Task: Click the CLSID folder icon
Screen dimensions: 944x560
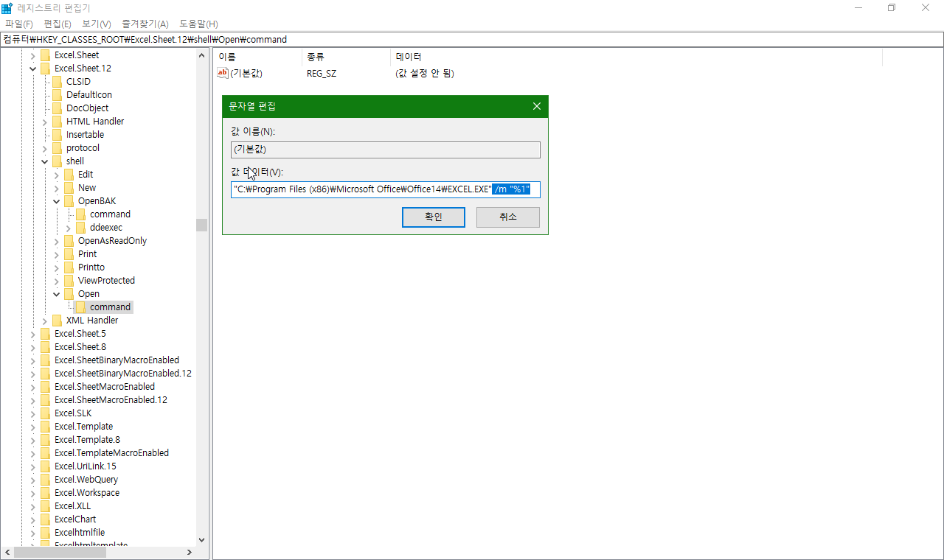Action: pyautogui.click(x=58, y=82)
